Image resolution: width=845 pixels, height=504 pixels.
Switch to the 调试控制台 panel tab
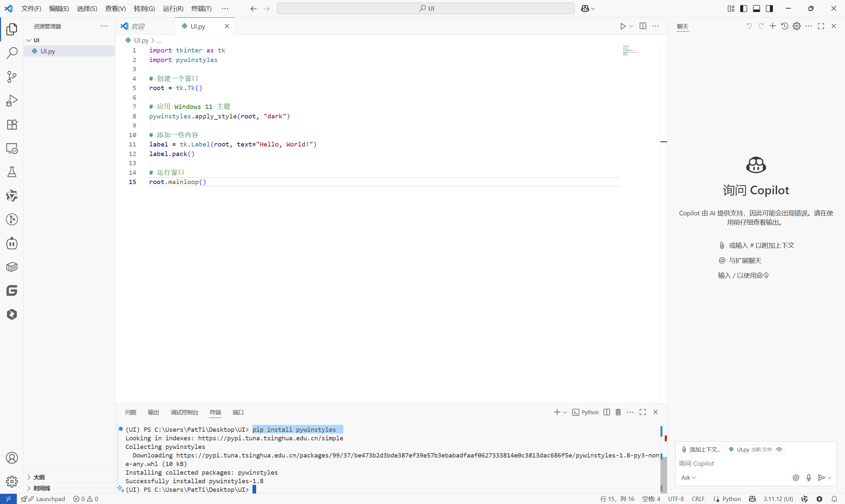(x=185, y=412)
